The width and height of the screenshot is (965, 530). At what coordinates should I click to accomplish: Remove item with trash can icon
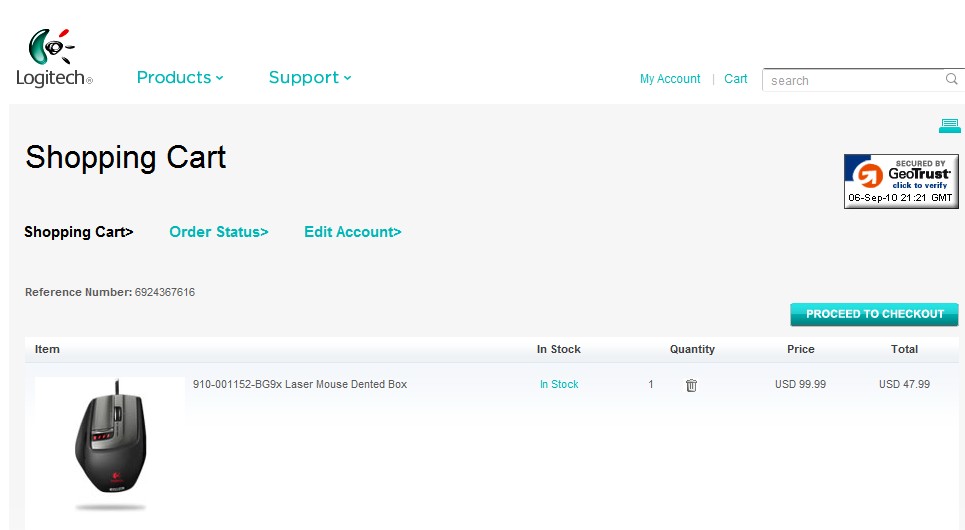coord(691,385)
